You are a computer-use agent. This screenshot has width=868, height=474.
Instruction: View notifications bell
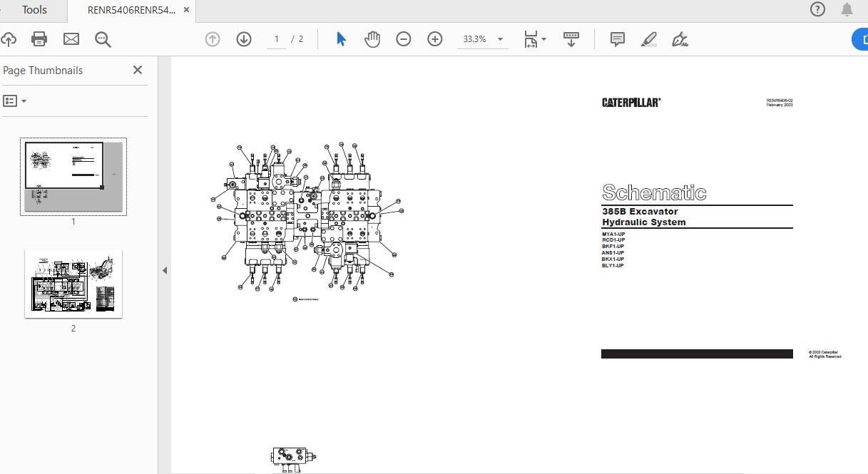[847, 9]
